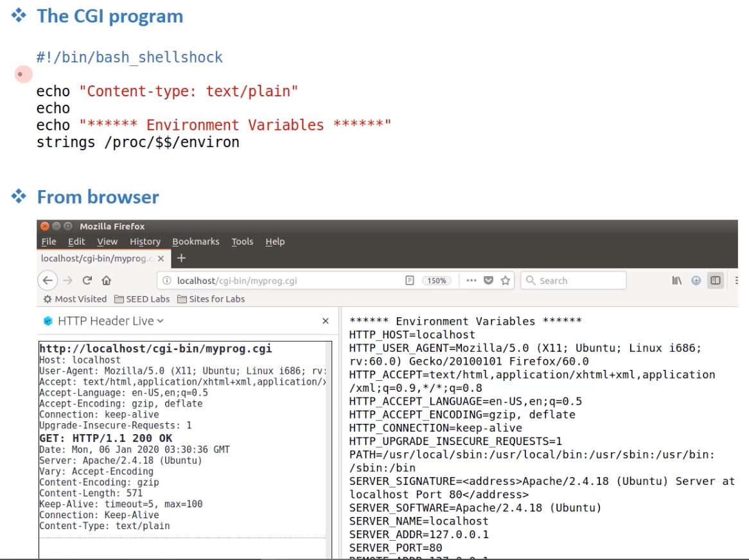Screen dimensions: 749x560
Task: Open a new tab with plus icon
Action: [x=182, y=258]
